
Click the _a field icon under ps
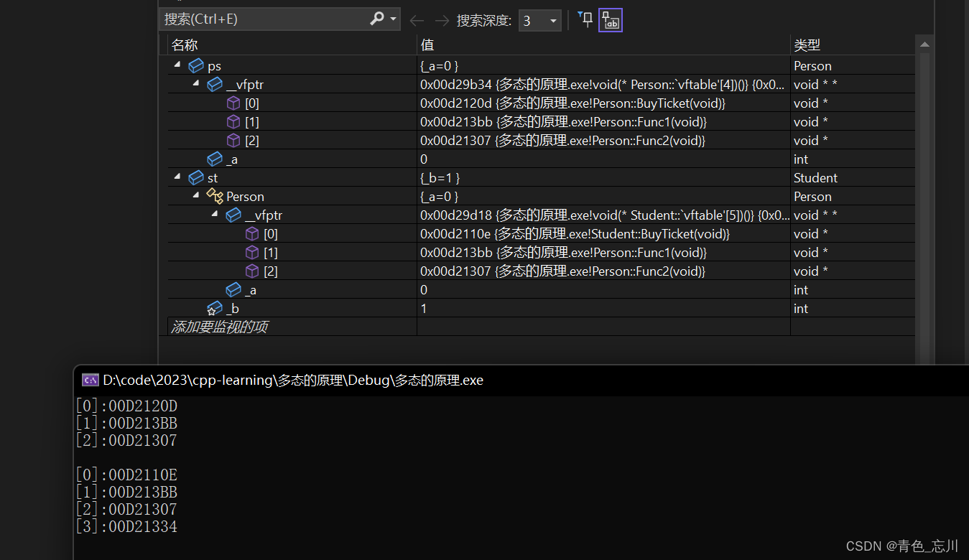coord(214,159)
